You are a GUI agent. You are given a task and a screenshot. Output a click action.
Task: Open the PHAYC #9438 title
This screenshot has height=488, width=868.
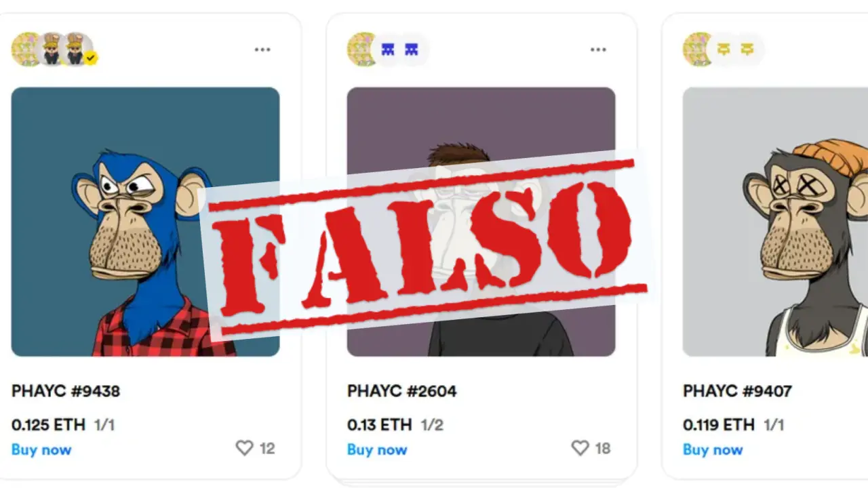tap(66, 391)
